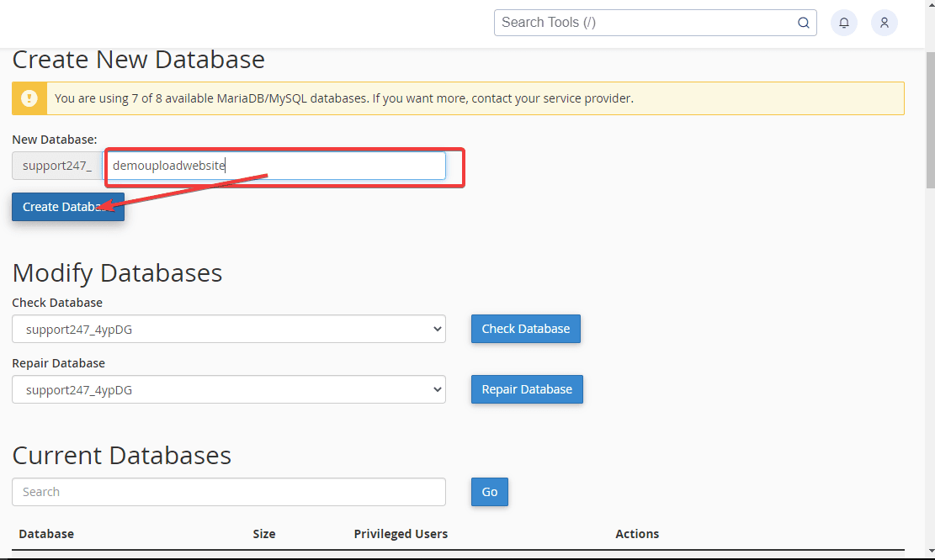Open the Repair Database dropdown
The image size is (935, 560).
(228, 390)
